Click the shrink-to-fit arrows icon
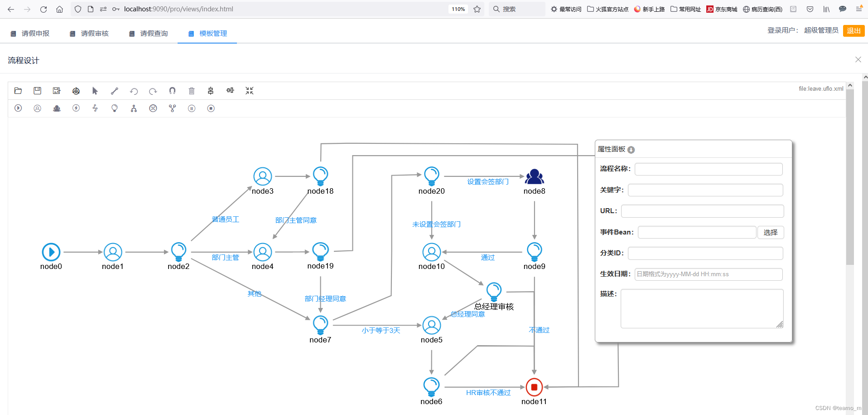 coord(250,91)
